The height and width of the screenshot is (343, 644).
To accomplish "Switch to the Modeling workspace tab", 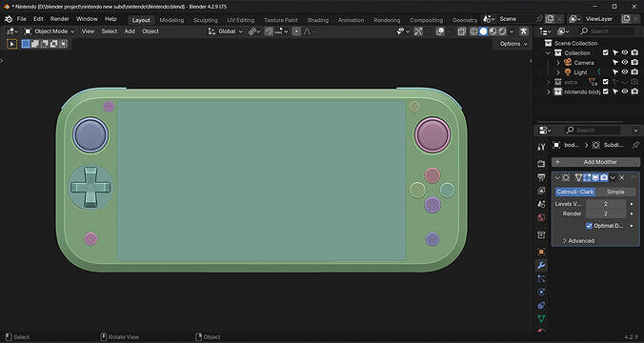I will (x=171, y=20).
